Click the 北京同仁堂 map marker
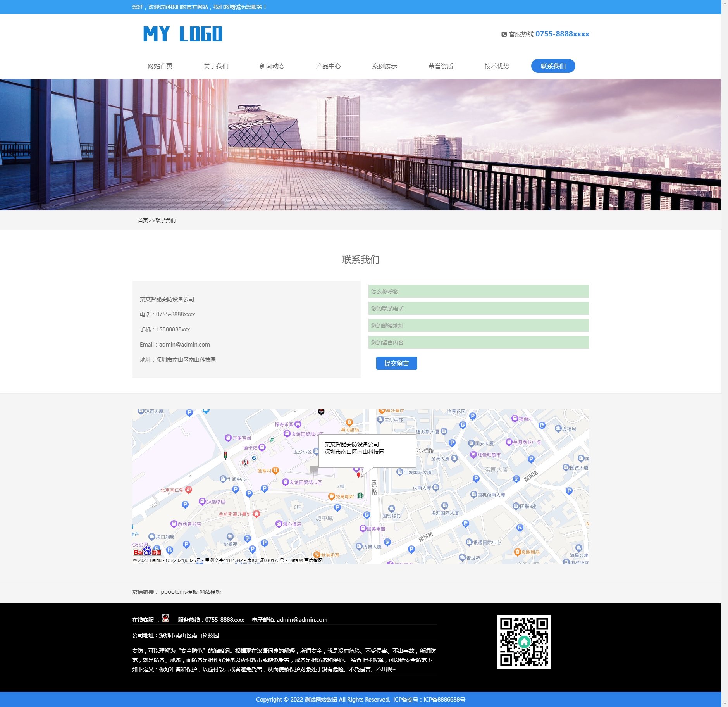This screenshot has width=728, height=707. pos(189,490)
